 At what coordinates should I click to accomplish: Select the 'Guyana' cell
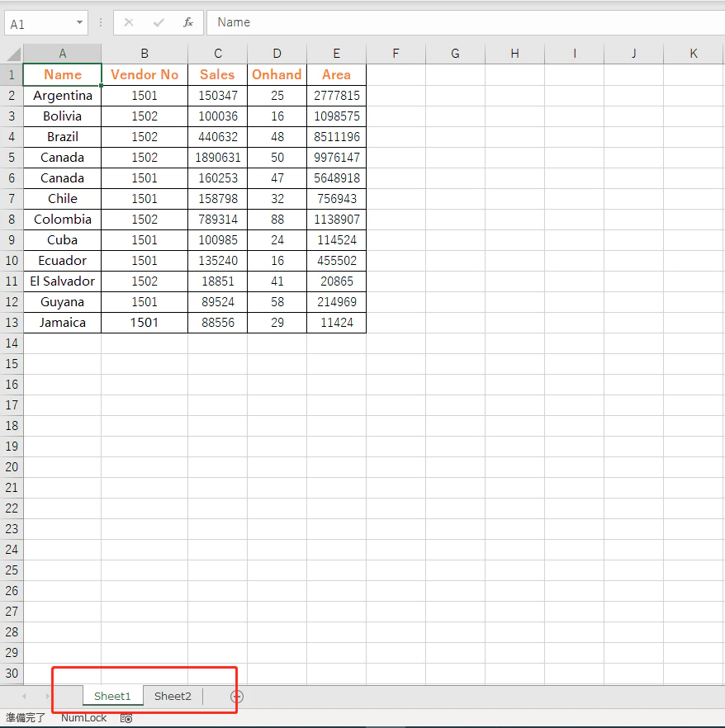click(x=62, y=302)
